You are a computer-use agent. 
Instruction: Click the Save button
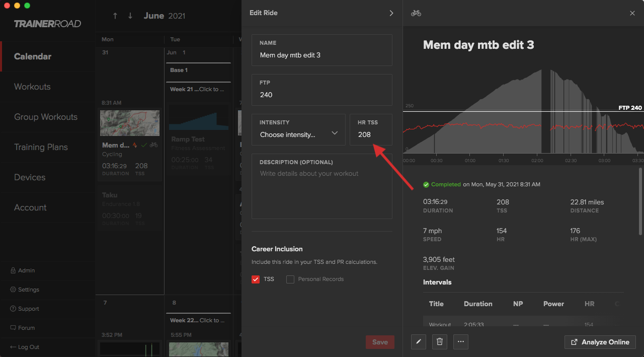[380, 342]
